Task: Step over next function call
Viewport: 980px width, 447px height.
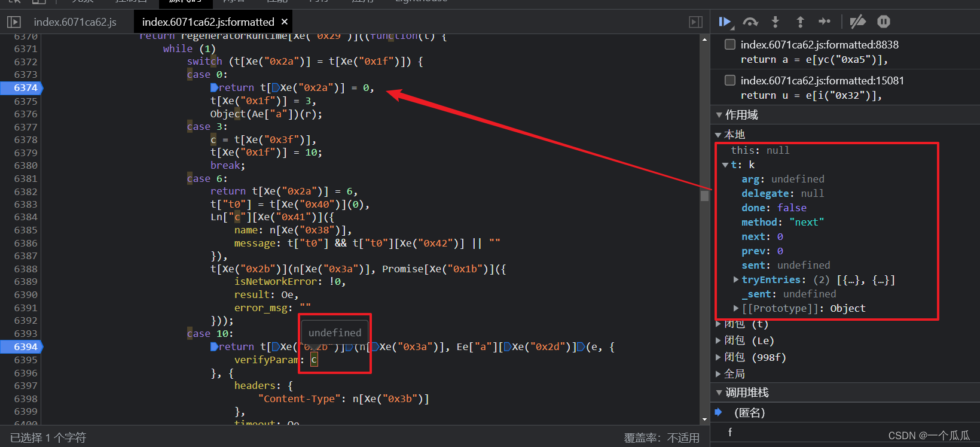Action: pyautogui.click(x=750, y=22)
